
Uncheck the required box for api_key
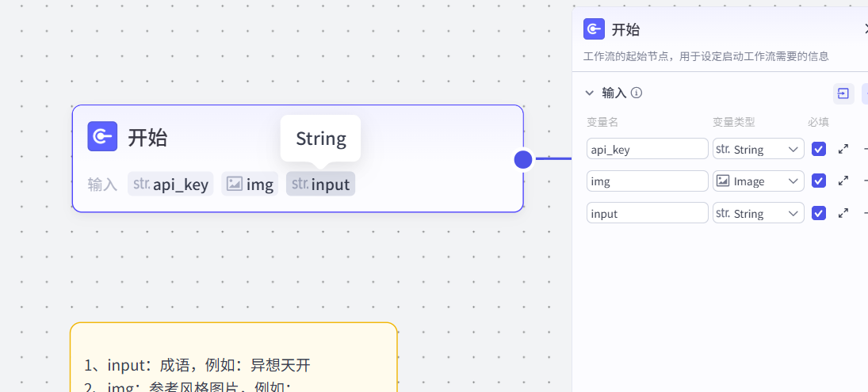819,149
